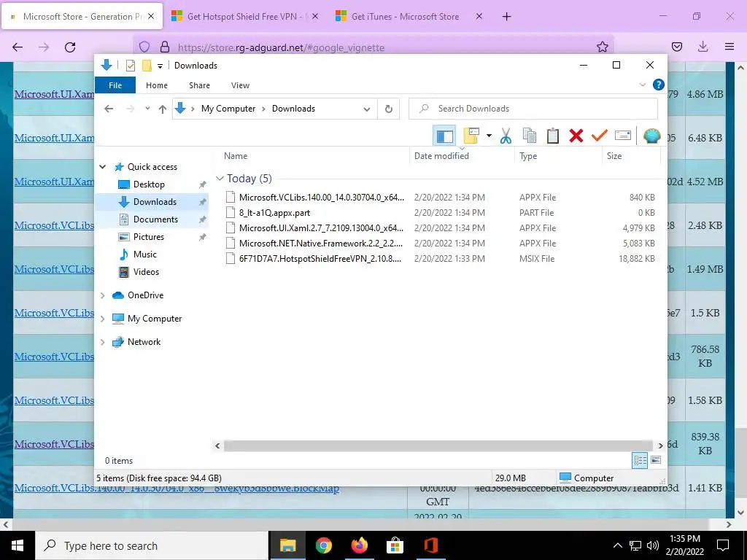747x560 pixels.
Task: Open the Share ribbon tab
Action: tap(199, 85)
